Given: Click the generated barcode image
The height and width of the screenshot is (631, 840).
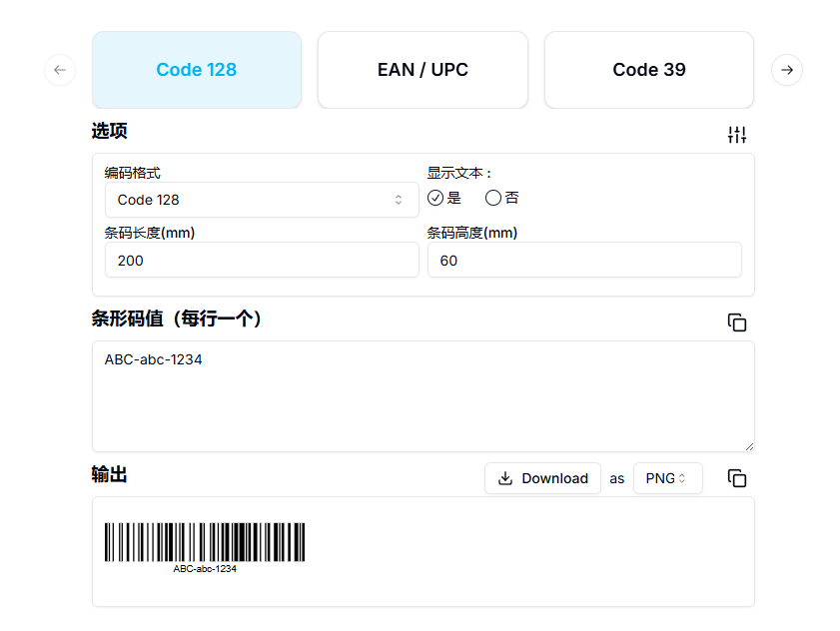Looking at the screenshot, I should (x=205, y=542).
